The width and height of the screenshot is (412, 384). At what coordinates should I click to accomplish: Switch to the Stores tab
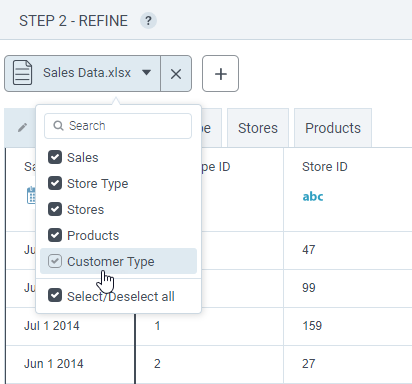(258, 128)
